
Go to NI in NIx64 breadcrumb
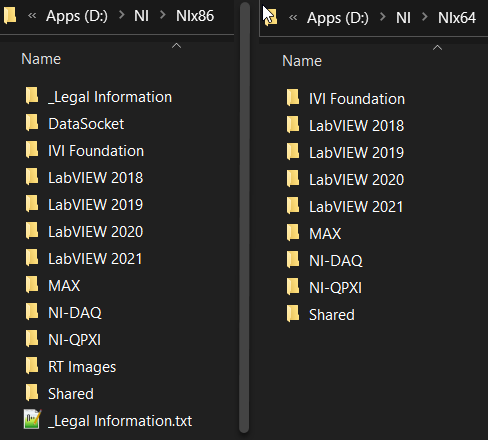pos(403,18)
